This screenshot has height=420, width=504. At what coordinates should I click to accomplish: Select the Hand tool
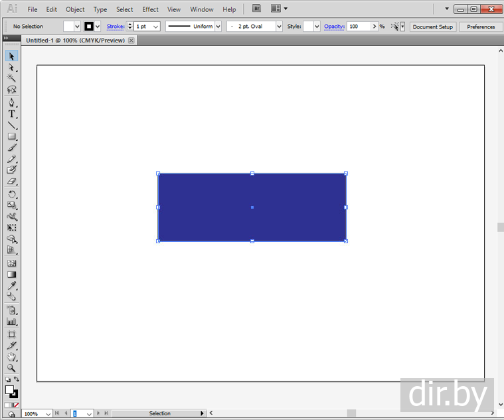(11, 357)
